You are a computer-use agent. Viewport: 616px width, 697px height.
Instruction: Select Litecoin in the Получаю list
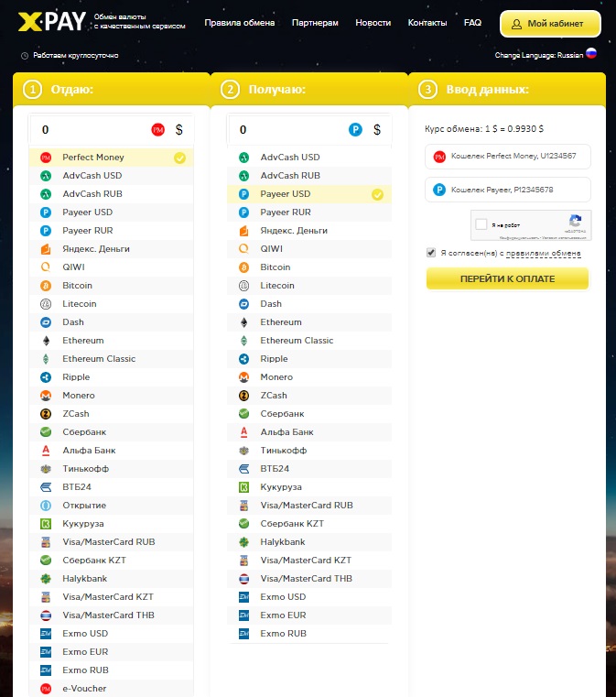[309, 286]
